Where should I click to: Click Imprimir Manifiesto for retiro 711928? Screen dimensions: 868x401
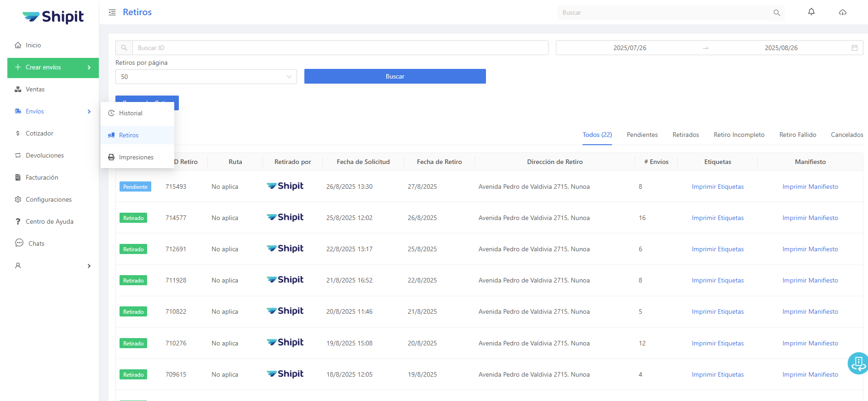pyautogui.click(x=810, y=280)
